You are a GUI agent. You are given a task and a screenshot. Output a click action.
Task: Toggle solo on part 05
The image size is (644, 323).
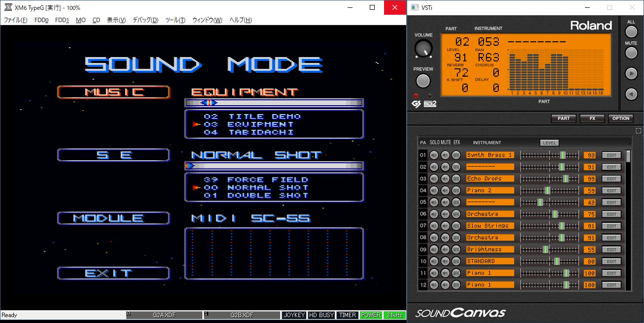pyautogui.click(x=434, y=202)
